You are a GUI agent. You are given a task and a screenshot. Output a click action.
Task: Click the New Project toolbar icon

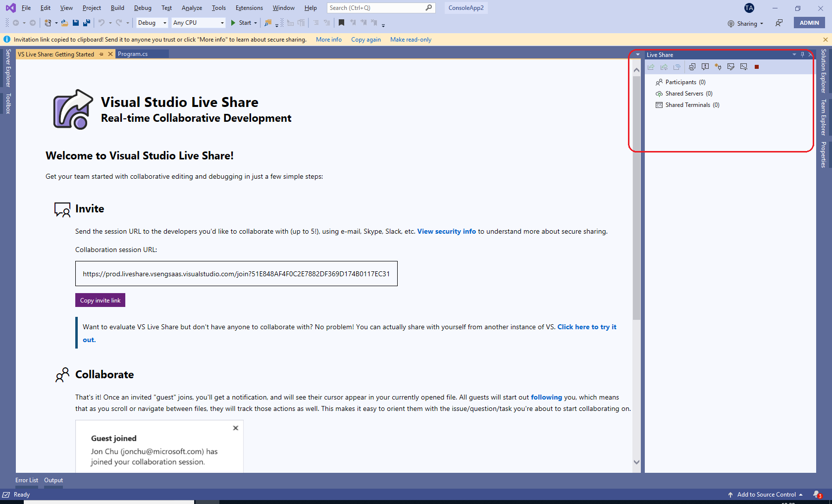tap(48, 23)
